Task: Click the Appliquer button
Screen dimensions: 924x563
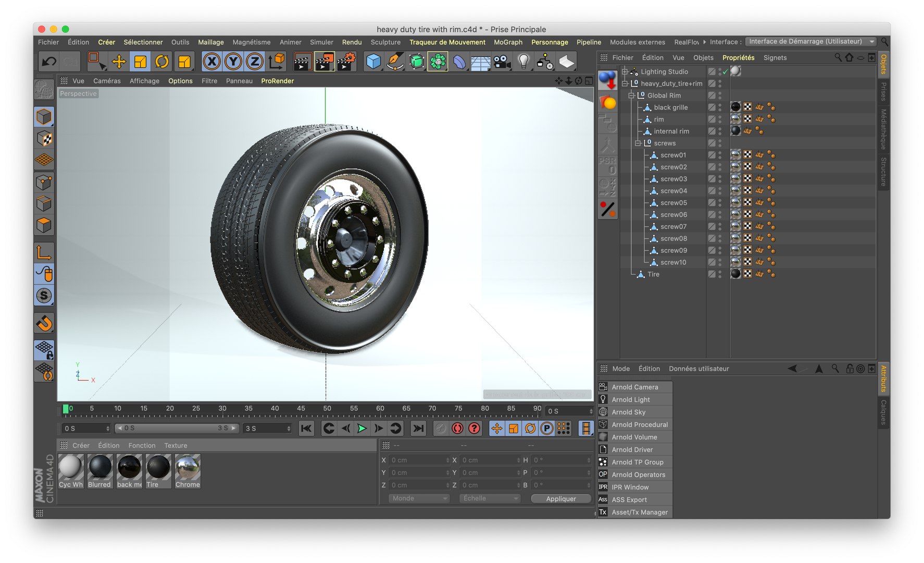Action: pos(561,499)
